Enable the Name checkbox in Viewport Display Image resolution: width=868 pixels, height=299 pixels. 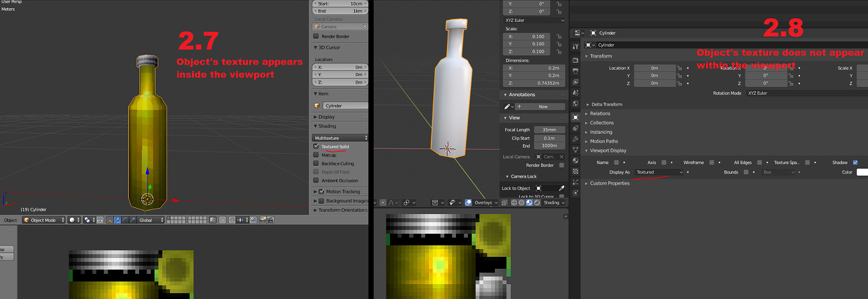point(617,162)
